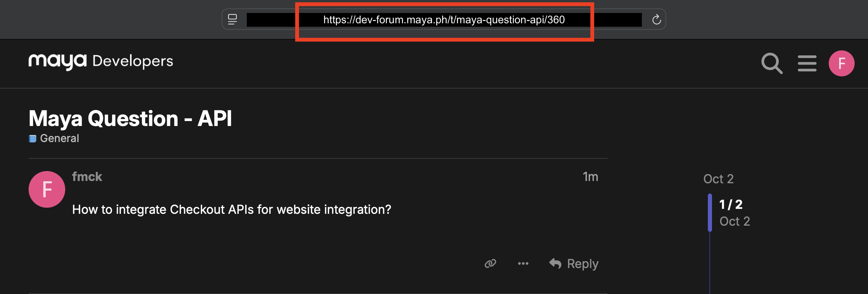868x294 pixels.
Task: Click the maya logo
Action: 58,61
